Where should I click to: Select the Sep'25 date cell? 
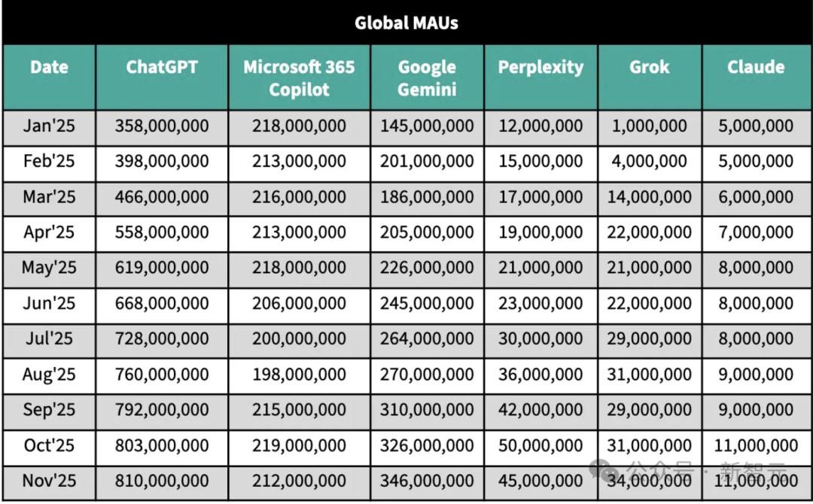49,411
